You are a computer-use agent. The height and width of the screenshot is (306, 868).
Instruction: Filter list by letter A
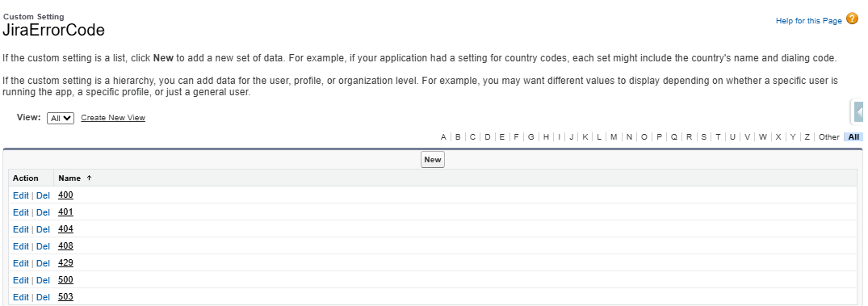(x=443, y=136)
